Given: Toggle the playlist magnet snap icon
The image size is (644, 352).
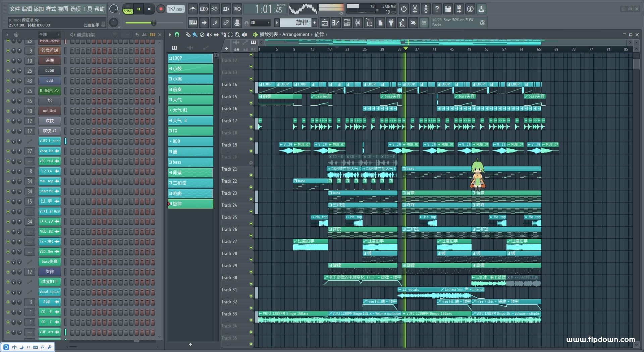Looking at the screenshot, I should [177, 35].
